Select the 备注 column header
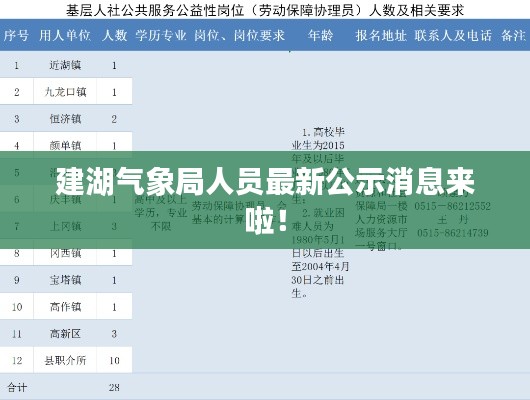Image resolution: width=530 pixels, height=400 pixels. [x=513, y=36]
